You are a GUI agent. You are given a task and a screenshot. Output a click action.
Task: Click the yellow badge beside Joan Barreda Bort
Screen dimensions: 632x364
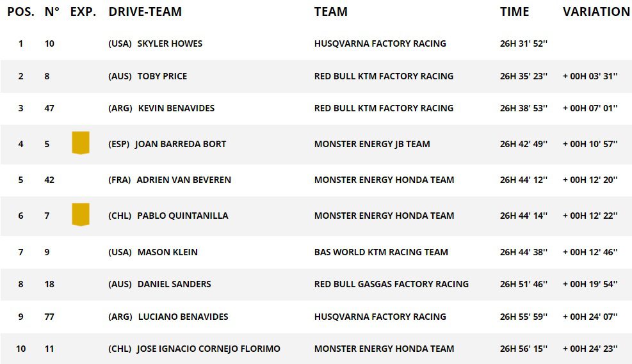(80, 143)
